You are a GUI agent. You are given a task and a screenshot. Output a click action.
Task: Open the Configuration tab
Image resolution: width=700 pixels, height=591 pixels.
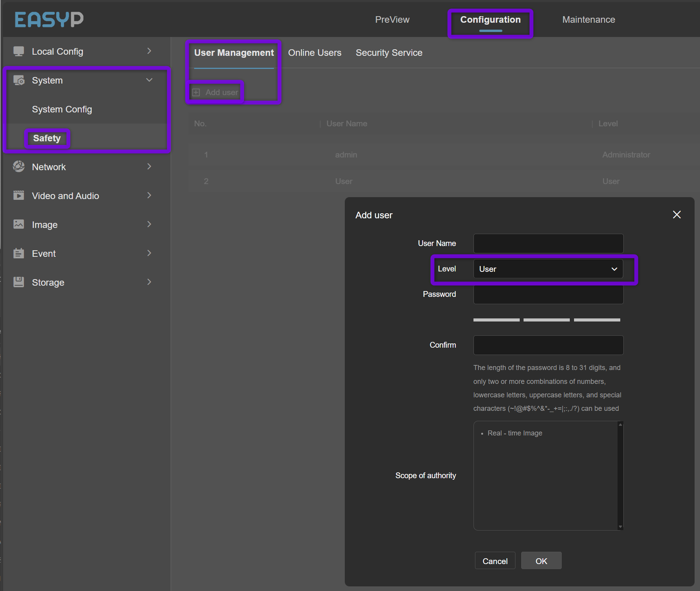point(490,20)
